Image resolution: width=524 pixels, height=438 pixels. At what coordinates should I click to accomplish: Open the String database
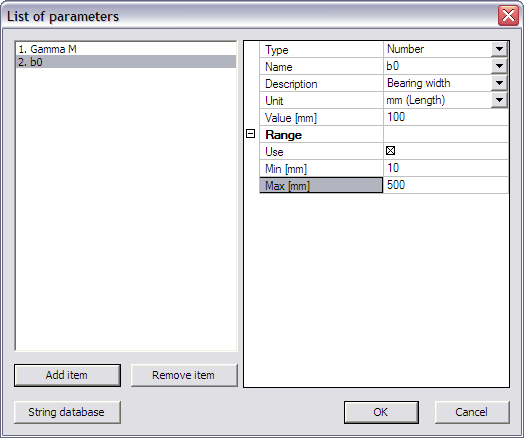(67, 412)
